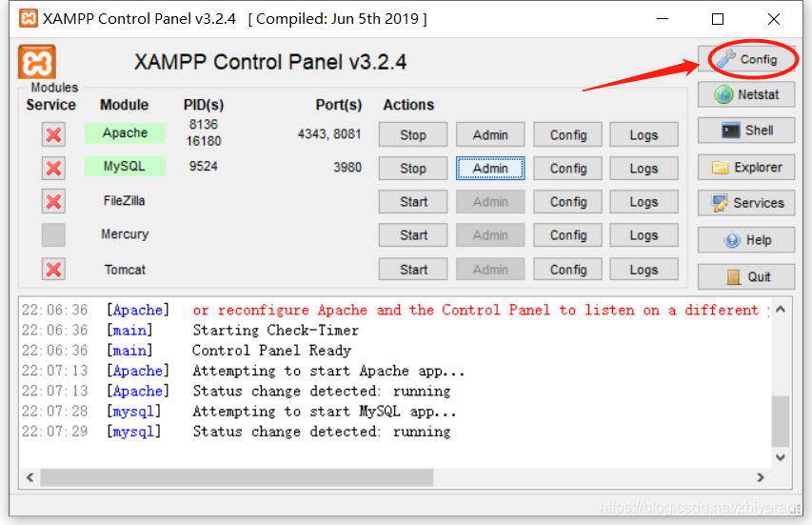View FileZilla Logs
This screenshot has width=812, height=525.
(644, 202)
